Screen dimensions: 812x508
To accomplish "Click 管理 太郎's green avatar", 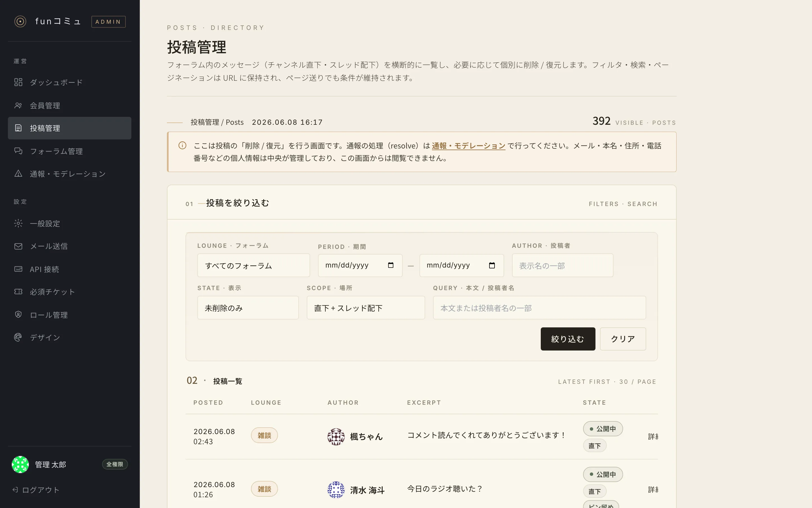I will coord(20,464).
